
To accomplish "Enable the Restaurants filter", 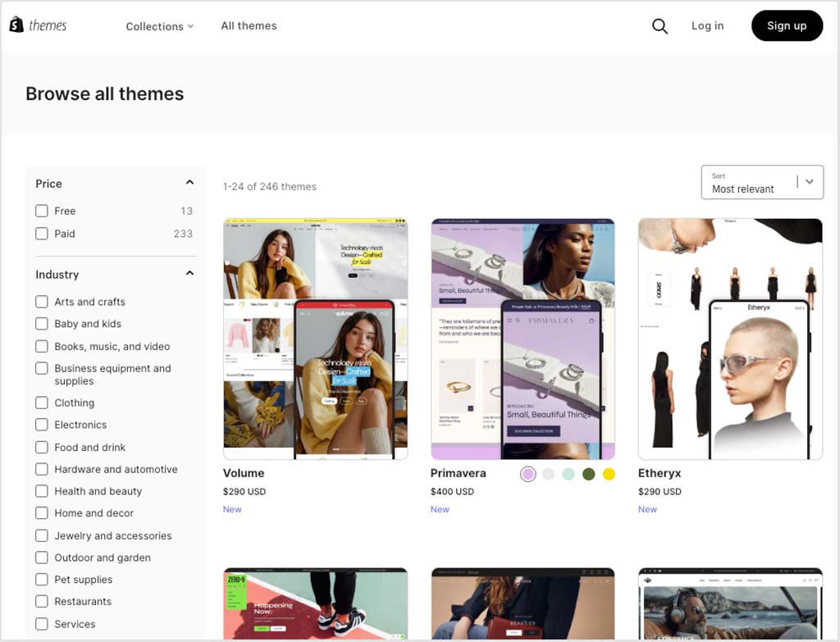I will coord(41,601).
